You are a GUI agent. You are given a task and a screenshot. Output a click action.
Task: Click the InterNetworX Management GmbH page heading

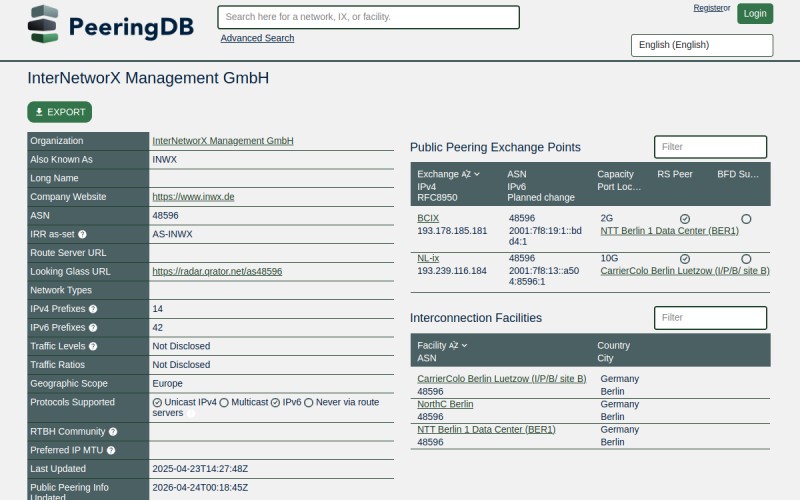[148, 78]
